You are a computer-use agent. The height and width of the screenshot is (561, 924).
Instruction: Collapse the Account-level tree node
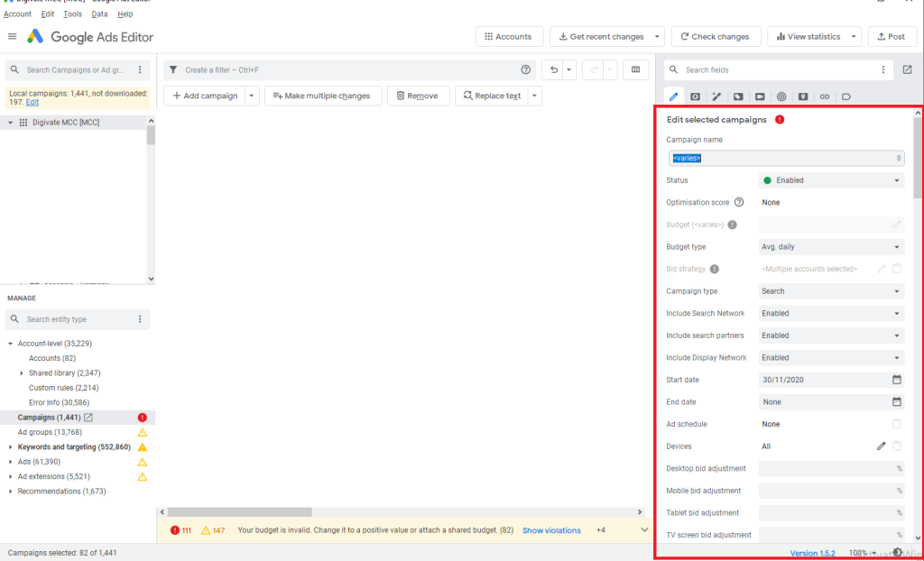[x=10, y=344]
